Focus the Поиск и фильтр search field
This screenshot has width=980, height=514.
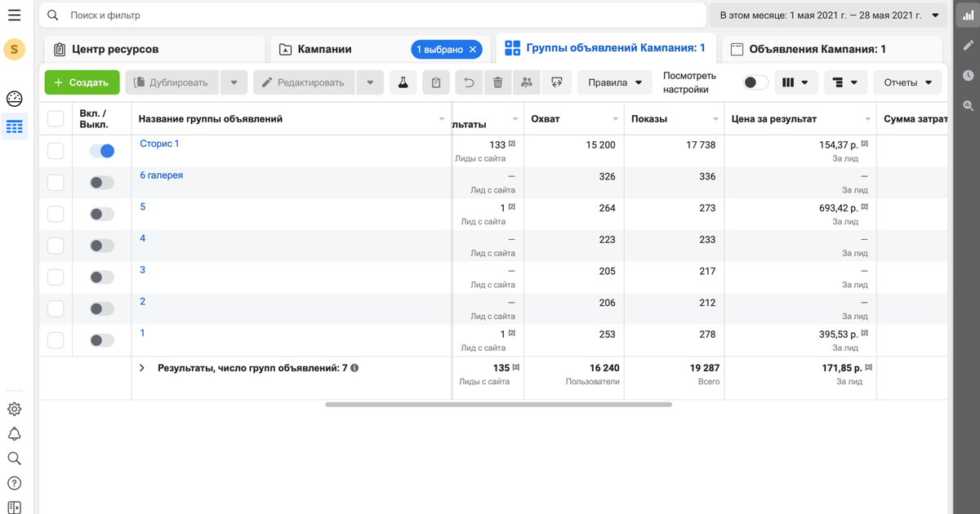(372, 16)
